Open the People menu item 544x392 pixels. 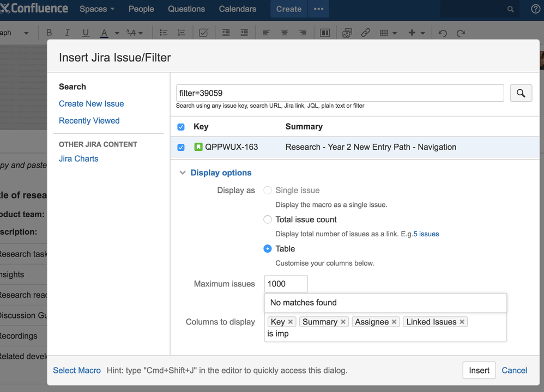(141, 9)
